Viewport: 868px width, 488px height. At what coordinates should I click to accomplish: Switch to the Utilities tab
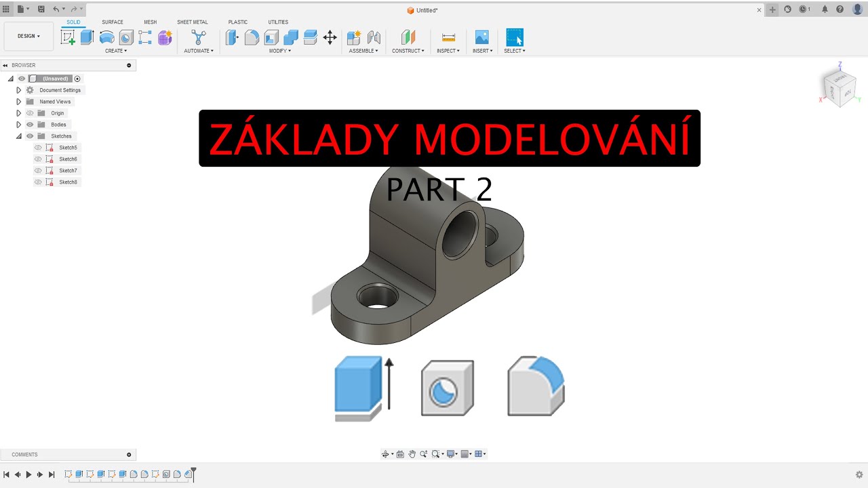tap(278, 22)
